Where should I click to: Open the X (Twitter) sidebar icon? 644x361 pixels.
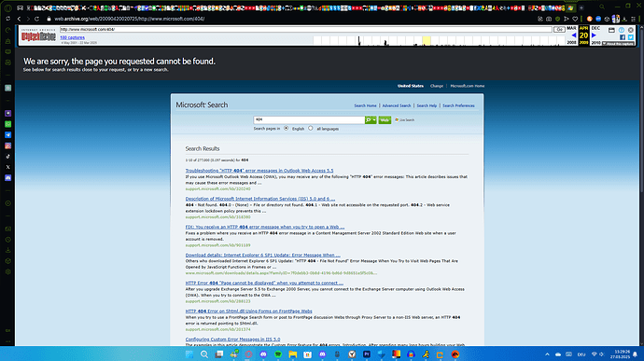(x=7, y=167)
